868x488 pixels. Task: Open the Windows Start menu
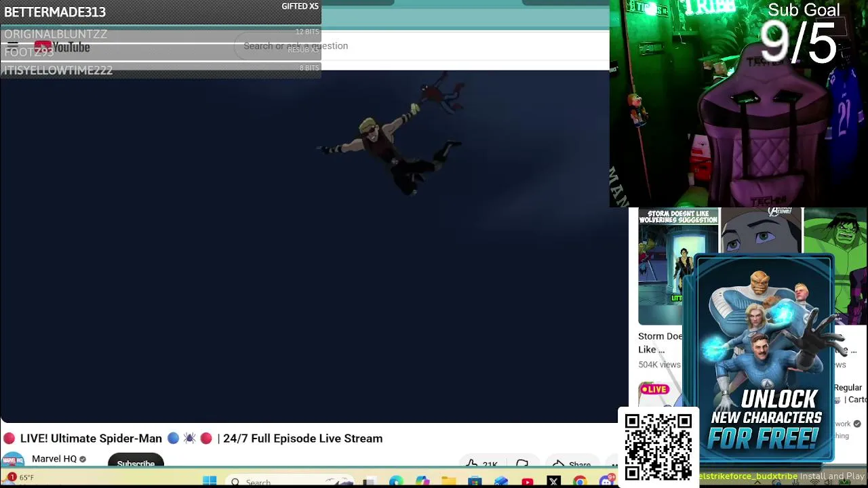click(x=210, y=481)
